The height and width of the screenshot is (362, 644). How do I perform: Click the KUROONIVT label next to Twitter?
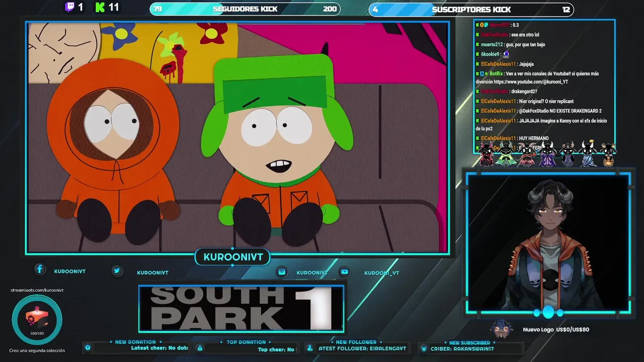point(152,273)
